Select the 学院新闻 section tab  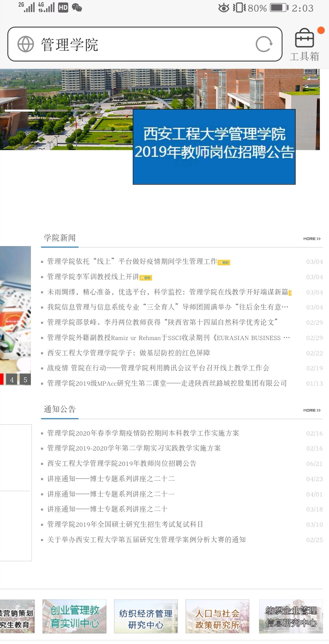tap(60, 238)
